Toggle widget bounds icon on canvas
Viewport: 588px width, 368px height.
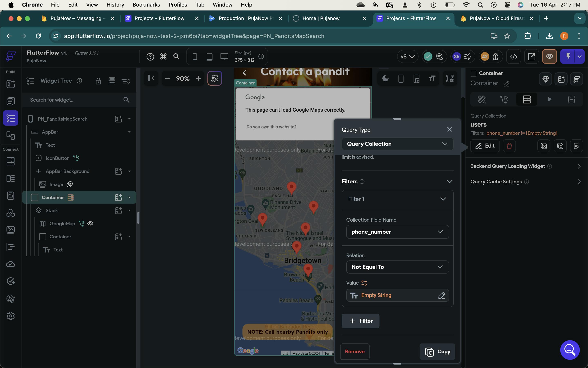coord(450,79)
